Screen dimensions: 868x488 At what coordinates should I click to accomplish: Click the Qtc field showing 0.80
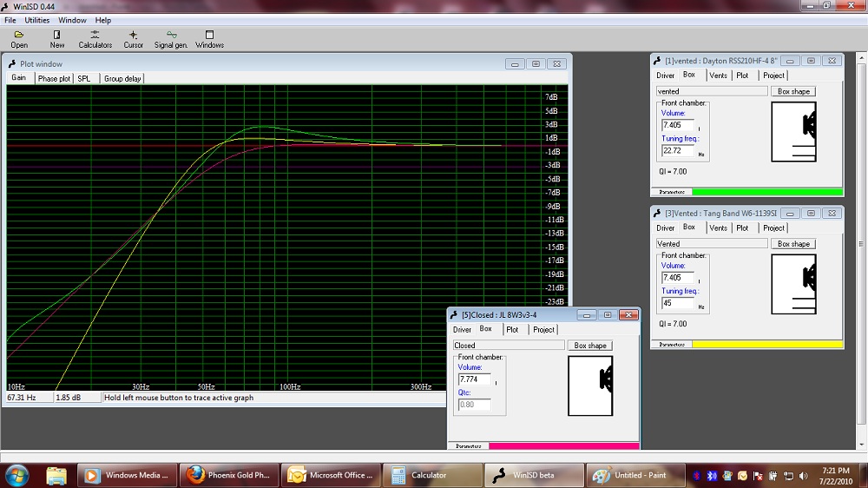coord(475,405)
